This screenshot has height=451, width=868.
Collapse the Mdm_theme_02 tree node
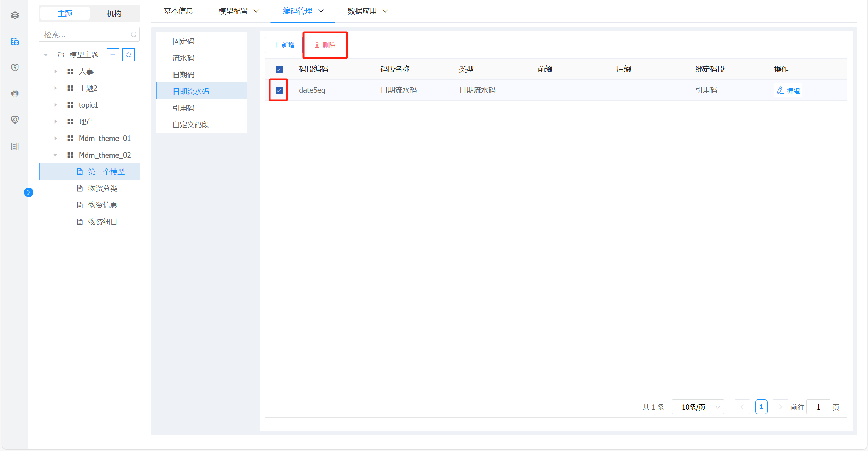55,155
